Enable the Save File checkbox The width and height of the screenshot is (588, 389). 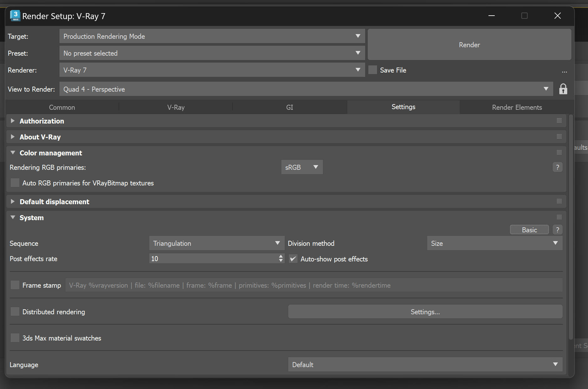(x=372, y=70)
